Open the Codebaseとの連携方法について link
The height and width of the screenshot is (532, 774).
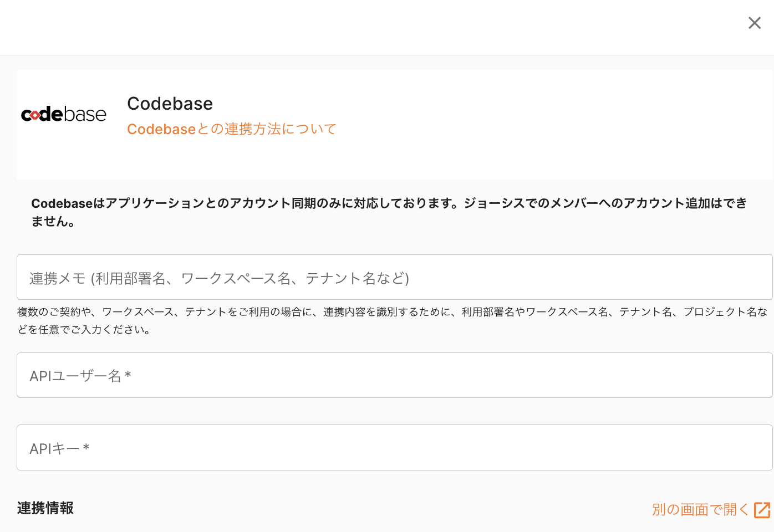[x=231, y=129]
